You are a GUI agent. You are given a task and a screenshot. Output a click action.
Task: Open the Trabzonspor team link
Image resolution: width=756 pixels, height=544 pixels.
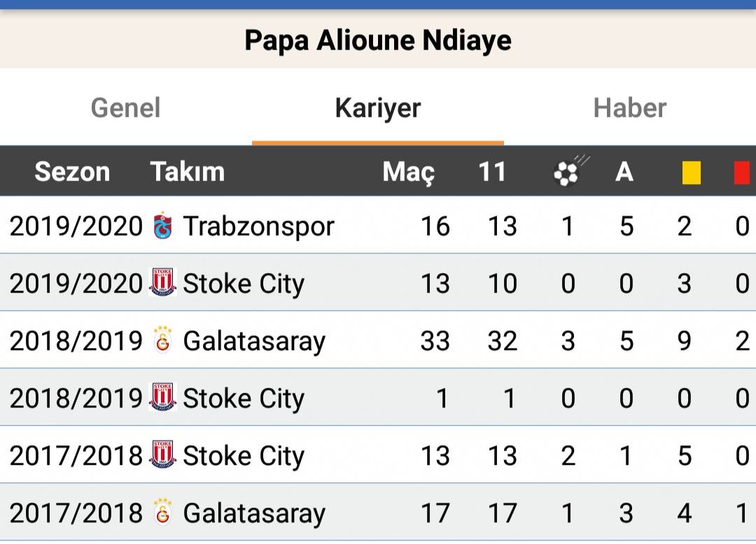[259, 226]
